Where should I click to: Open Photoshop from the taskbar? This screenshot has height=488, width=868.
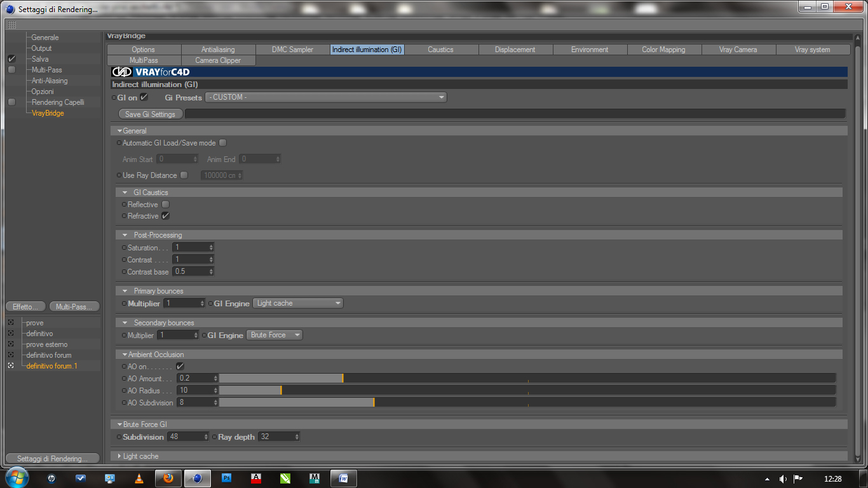(x=227, y=478)
